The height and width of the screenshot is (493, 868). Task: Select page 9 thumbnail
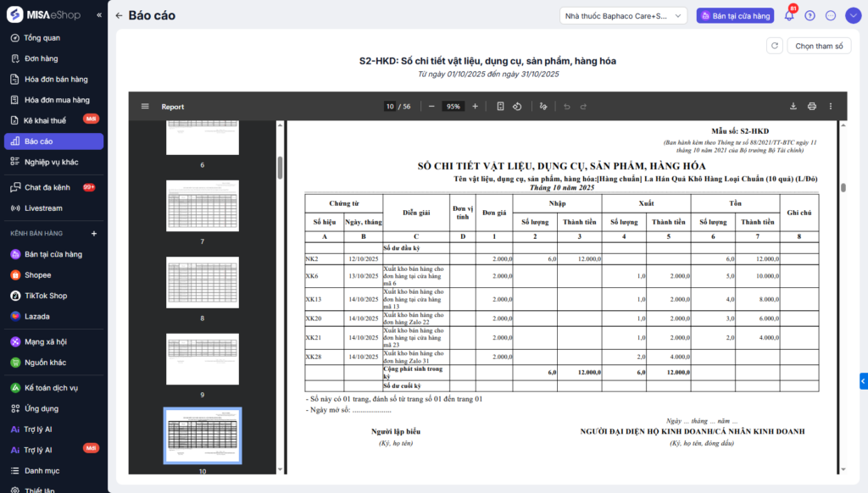click(203, 359)
